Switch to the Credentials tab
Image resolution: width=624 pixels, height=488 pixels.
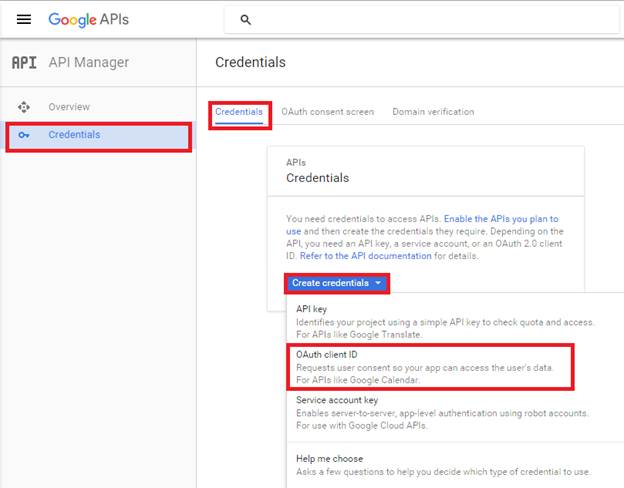click(x=239, y=112)
